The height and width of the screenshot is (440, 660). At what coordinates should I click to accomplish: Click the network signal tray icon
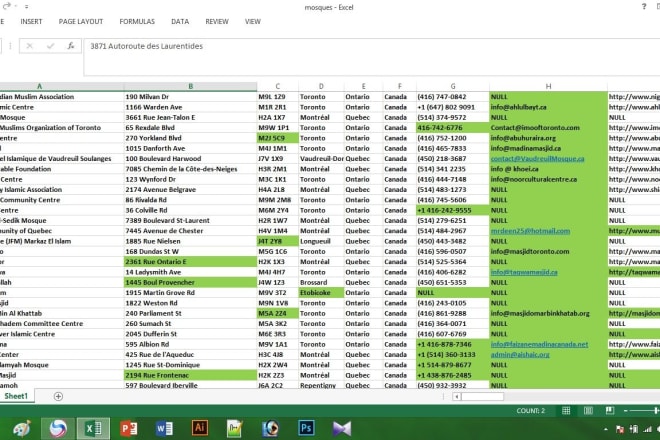click(648, 429)
